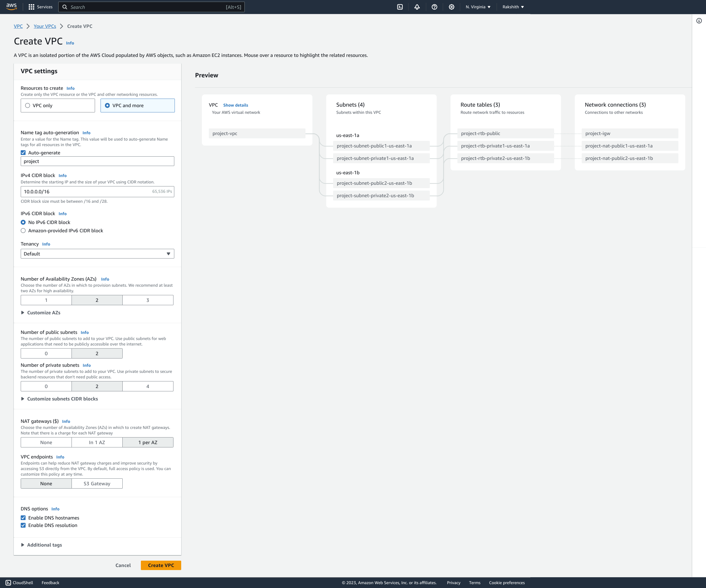Viewport: 706px width, 588px height.
Task: Open Info link for VPC endpoints
Action: (x=60, y=457)
